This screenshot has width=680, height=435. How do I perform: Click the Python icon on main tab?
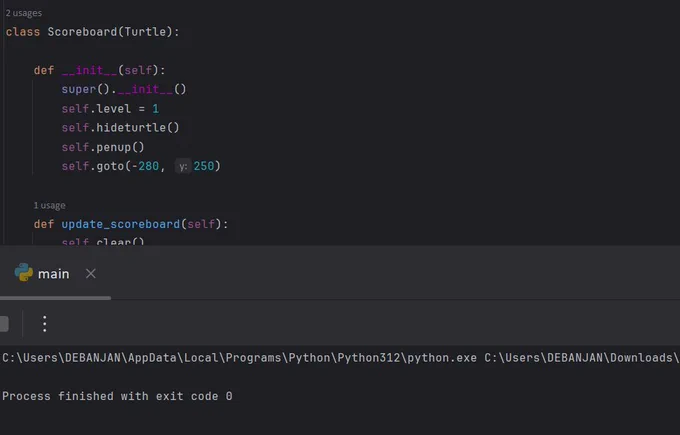click(23, 272)
